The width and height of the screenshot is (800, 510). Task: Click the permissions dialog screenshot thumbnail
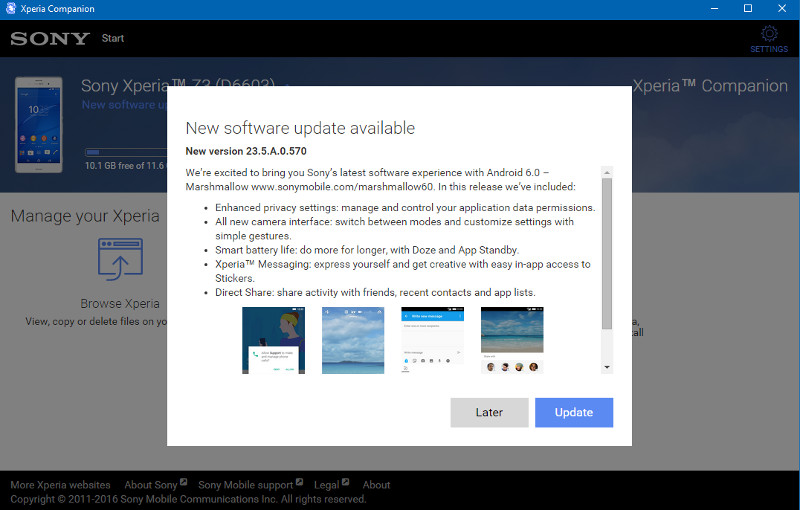coord(273,340)
